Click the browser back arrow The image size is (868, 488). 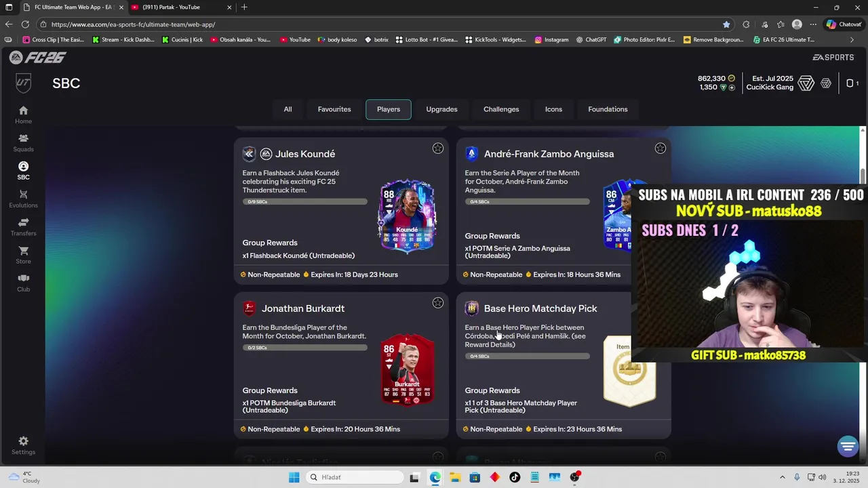pyautogui.click(x=9, y=24)
